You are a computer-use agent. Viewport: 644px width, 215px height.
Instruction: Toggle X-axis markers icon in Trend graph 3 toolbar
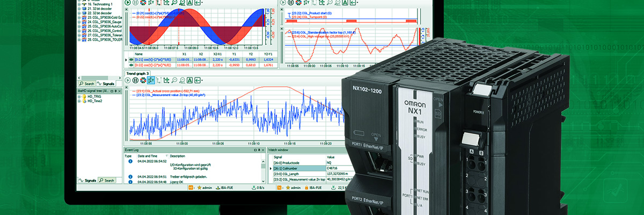click(159, 80)
